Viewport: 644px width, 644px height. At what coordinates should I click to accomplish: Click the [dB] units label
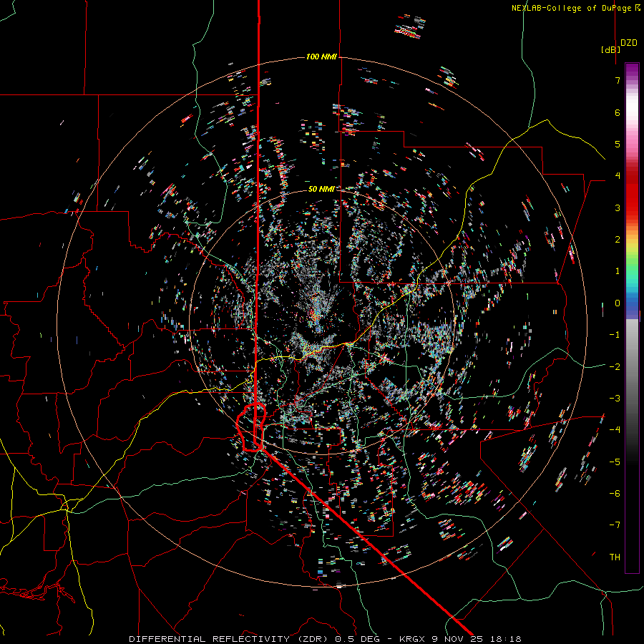point(611,49)
